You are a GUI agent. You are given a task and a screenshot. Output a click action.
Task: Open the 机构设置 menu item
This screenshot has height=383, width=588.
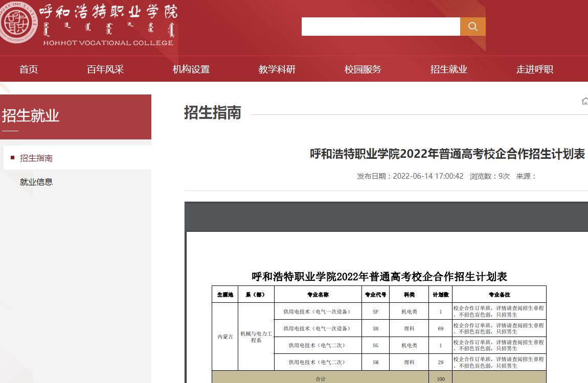[191, 69]
